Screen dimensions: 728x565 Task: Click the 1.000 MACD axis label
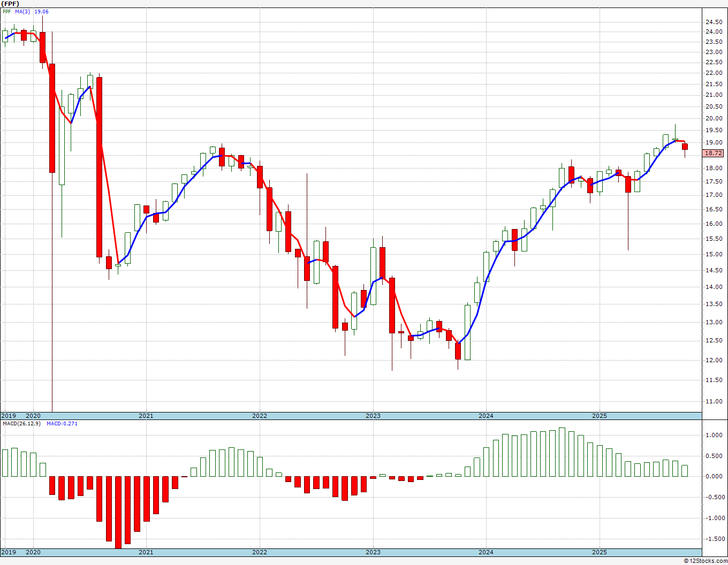coord(714,436)
